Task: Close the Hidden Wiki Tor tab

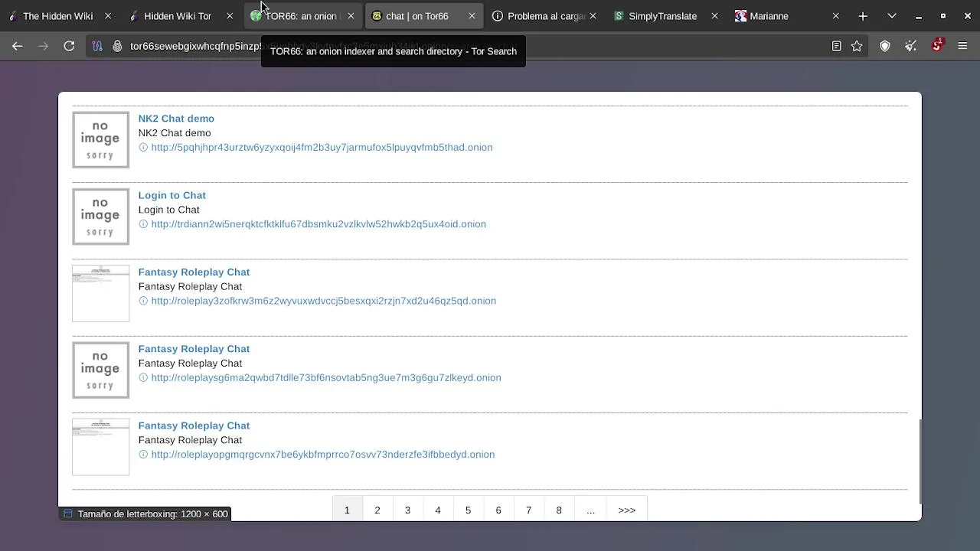Action: tap(230, 16)
